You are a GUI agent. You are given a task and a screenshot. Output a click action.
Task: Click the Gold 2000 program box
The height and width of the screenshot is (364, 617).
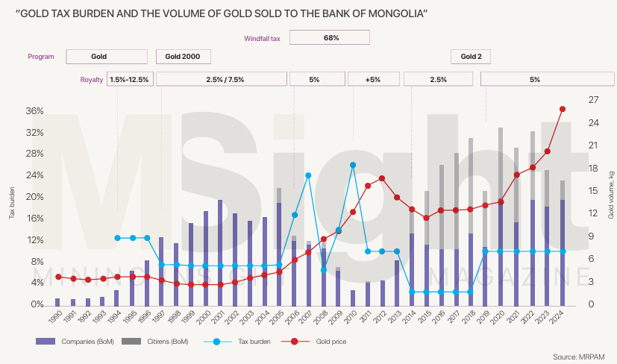tap(183, 56)
